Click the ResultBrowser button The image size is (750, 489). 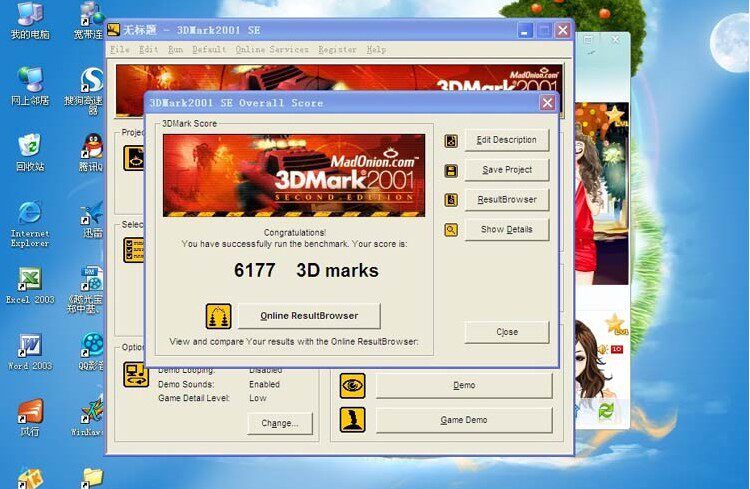click(x=507, y=200)
